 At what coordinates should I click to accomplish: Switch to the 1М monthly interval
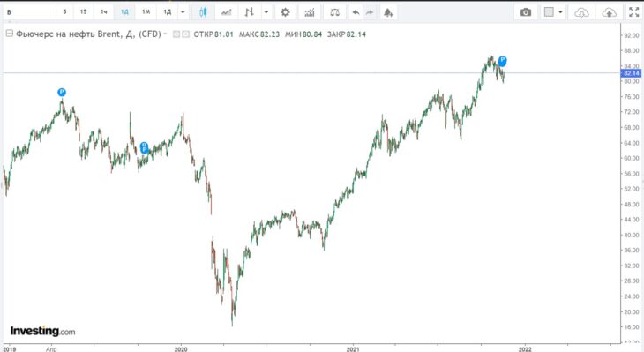pyautogui.click(x=146, y=12)
